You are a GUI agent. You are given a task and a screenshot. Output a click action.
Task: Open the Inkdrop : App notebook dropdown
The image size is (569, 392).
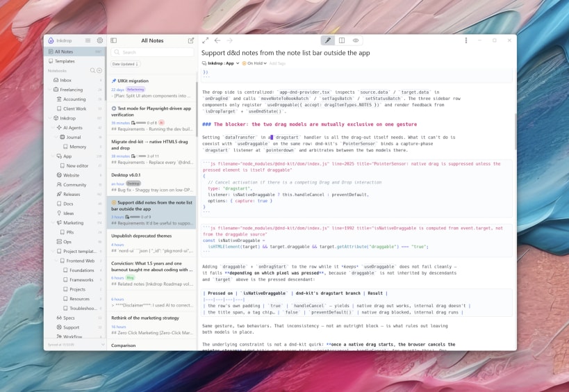221,63
